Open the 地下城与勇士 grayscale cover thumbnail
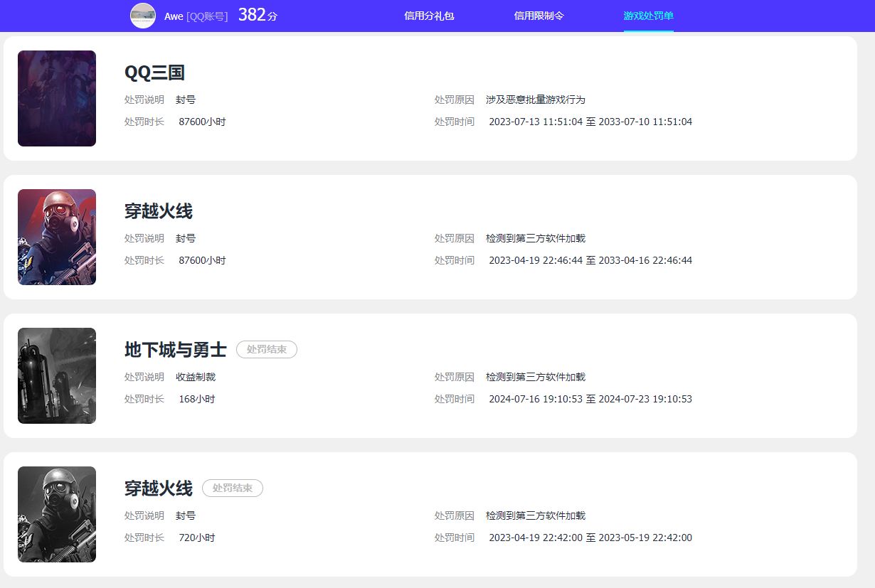The height and width of the screenshot is (588, 875). (57, 375)
